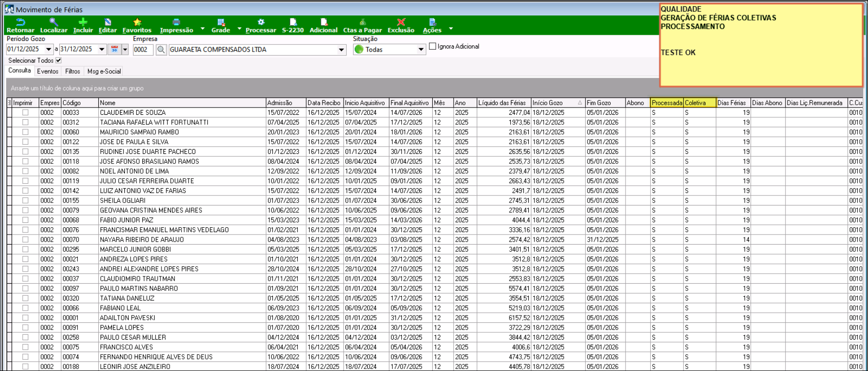Expand the Impressão dropdown arrow

[202, 29]
